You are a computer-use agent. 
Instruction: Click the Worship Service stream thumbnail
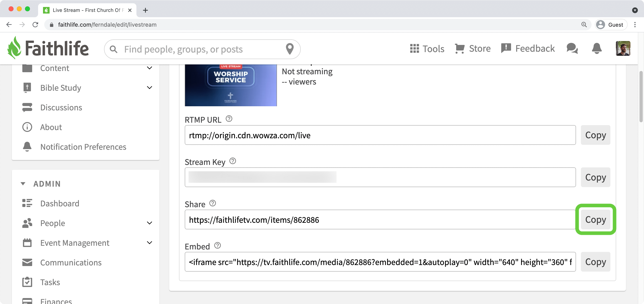pos(230,85)
